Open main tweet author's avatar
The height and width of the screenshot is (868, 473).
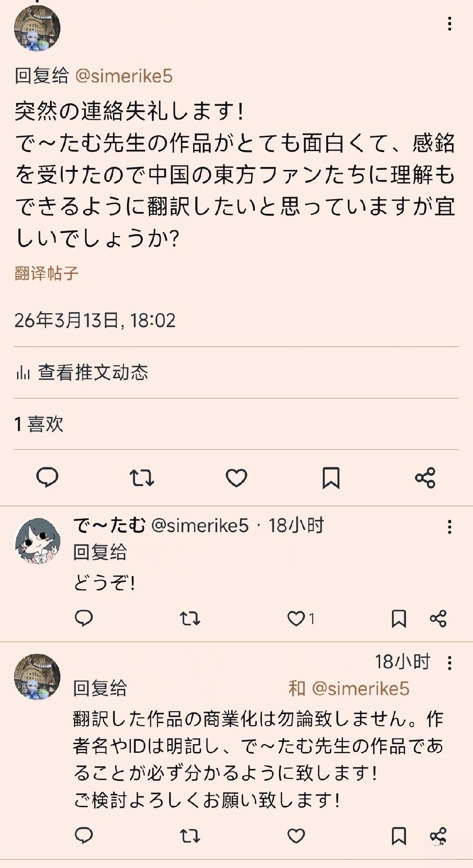click(x=37, y=28)
